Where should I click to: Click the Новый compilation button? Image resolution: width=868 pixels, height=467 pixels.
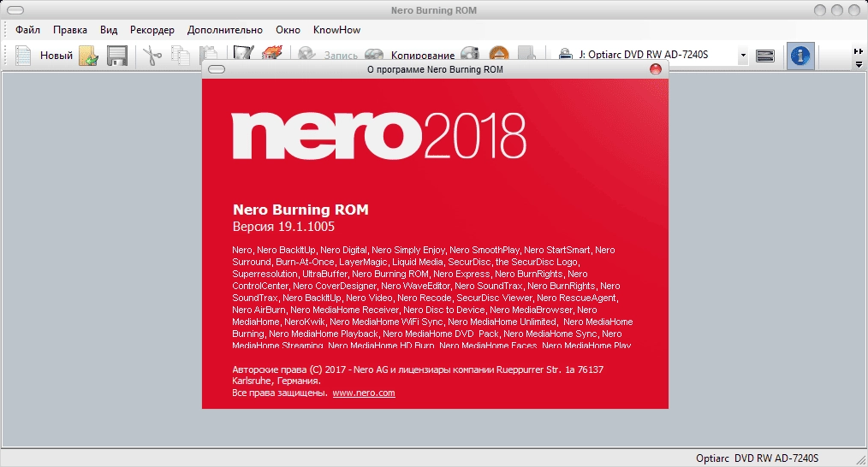[x=45, y=56]
